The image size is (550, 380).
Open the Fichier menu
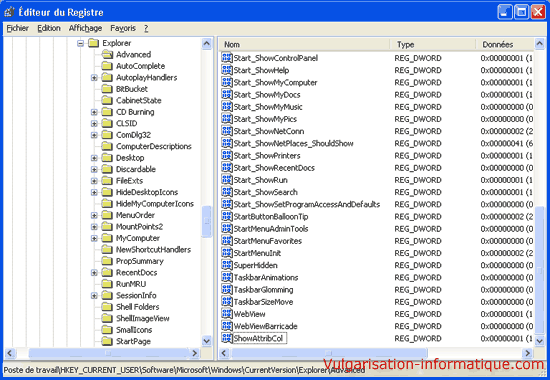coord(18,28)
